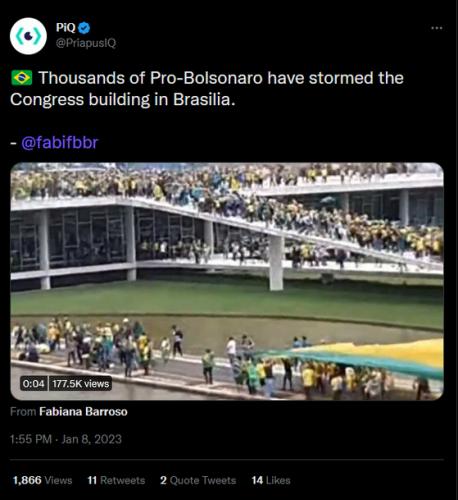458x500 pixels.
Task: Play the embedded protest video
Action: 227,281
